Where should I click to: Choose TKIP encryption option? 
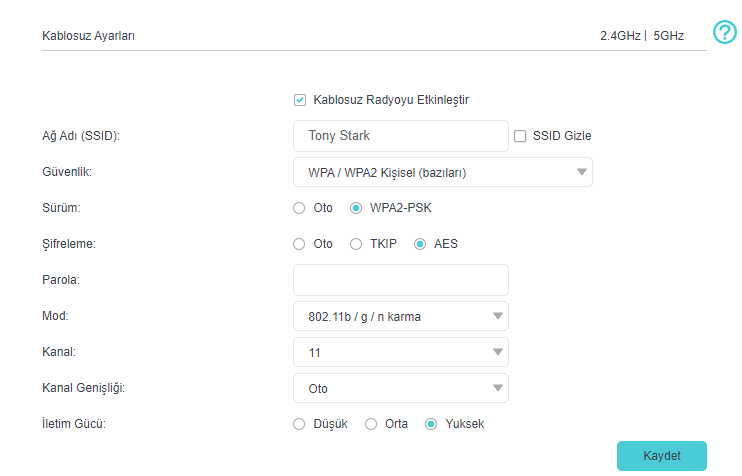coord(356,244)
